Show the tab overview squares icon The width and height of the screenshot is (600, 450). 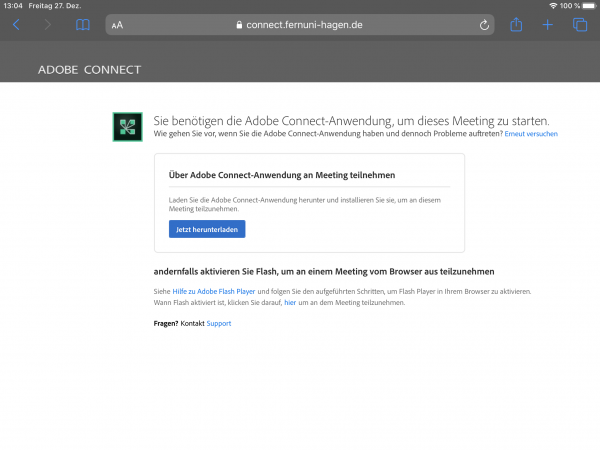(579, 24)
